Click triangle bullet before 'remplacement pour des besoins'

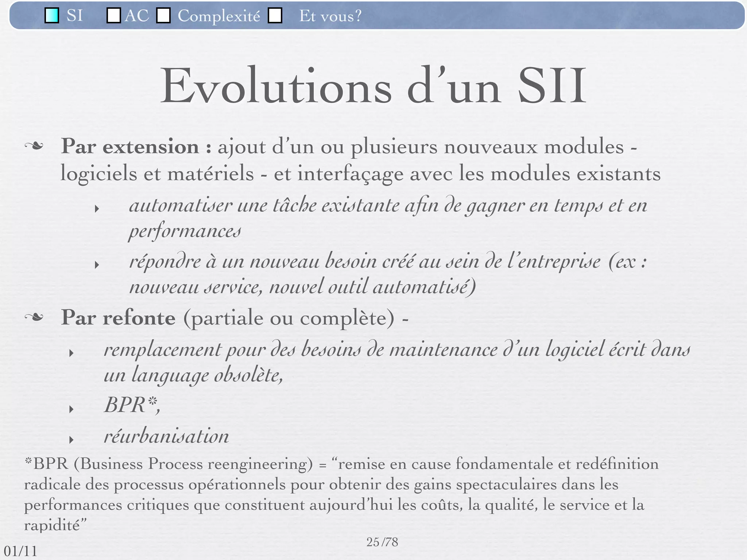71,353
